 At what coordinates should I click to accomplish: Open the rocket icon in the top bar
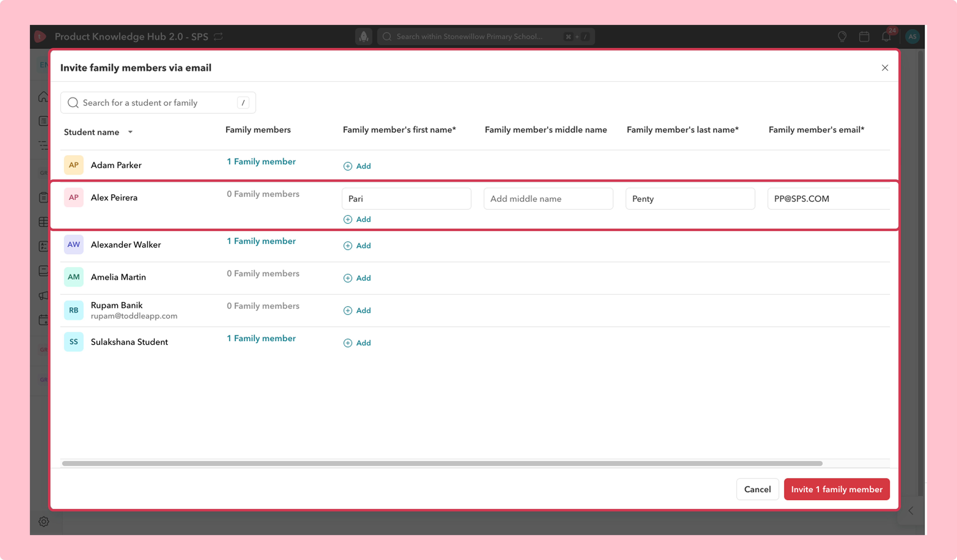point(364,36)
